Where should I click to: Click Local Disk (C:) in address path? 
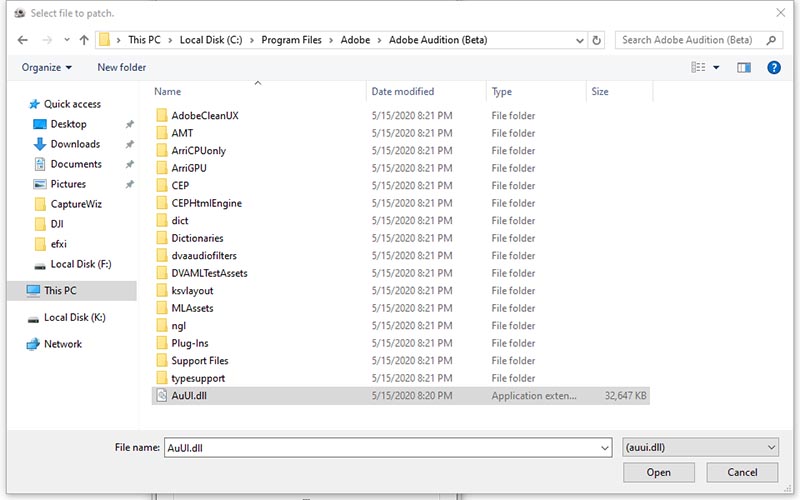pyautogui.click(x=211, y=40)
